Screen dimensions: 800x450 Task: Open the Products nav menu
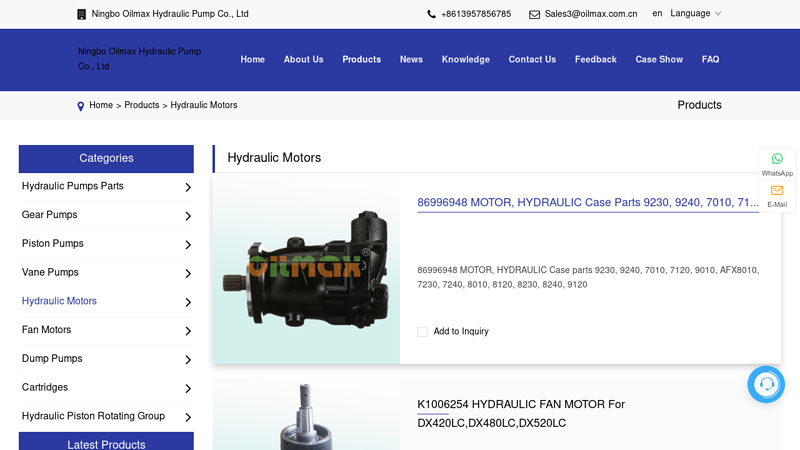362,60
